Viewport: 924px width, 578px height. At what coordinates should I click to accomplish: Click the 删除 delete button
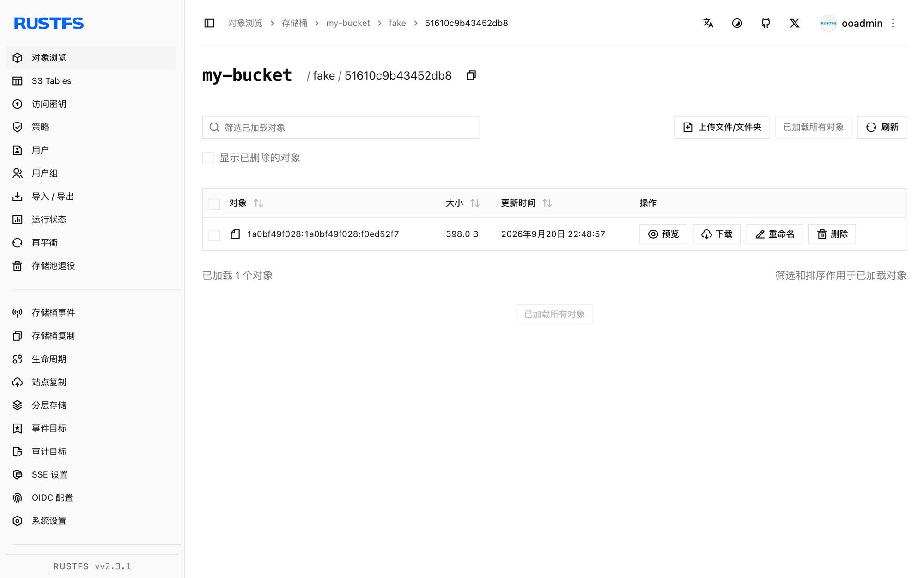point(832,234)
